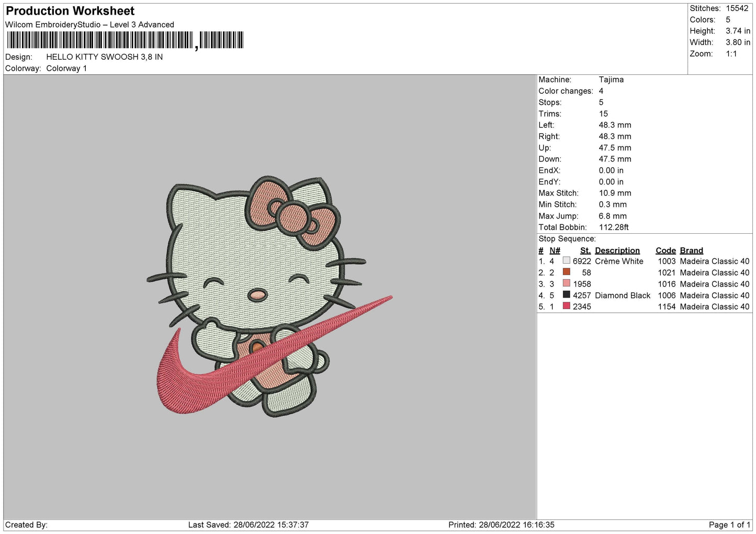Click design name 'HELLO KITTY SWOOSH 3,8 IN'

point(104,57)
